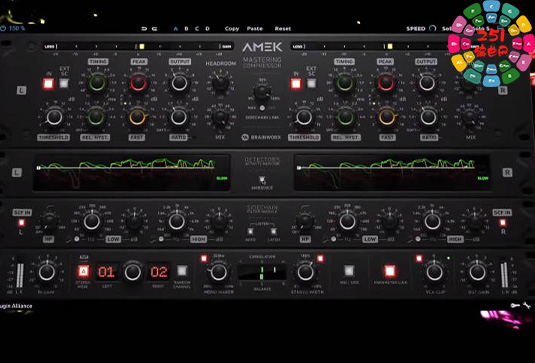The image size is (535, 363).
Task: Click the right channel TIMING knob
Action: [x=345, y=83]
